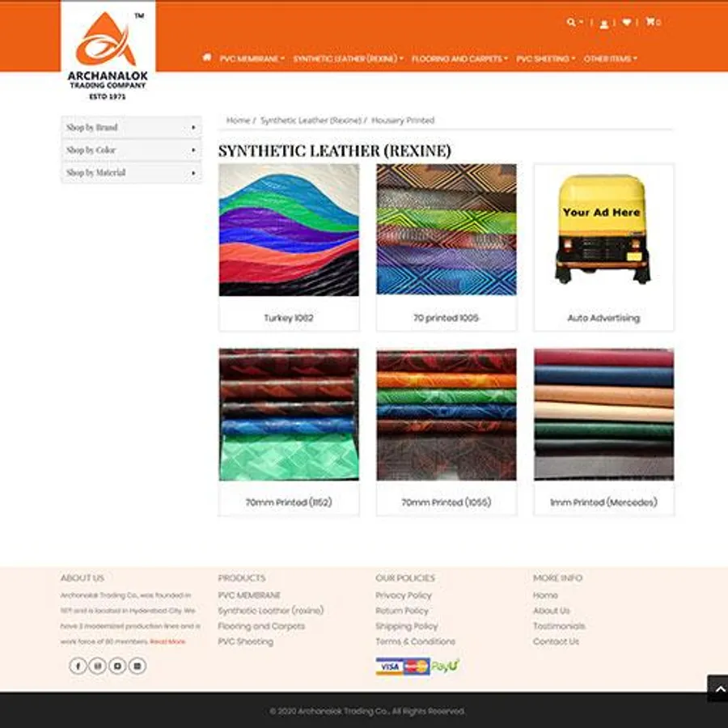Click Home under More Info
The image size is (728, 728).
click(x=545, y=595)
